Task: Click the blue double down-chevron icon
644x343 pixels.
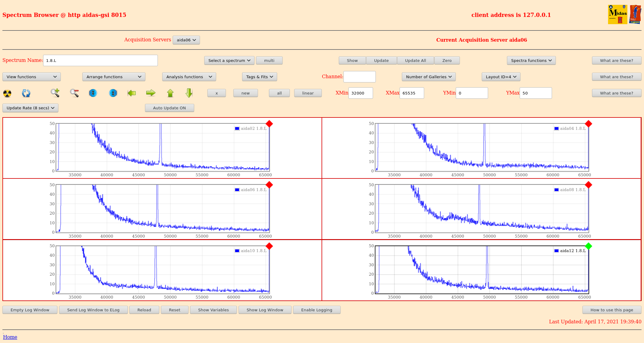Action: pyautogui.click(x=93, y=93)
